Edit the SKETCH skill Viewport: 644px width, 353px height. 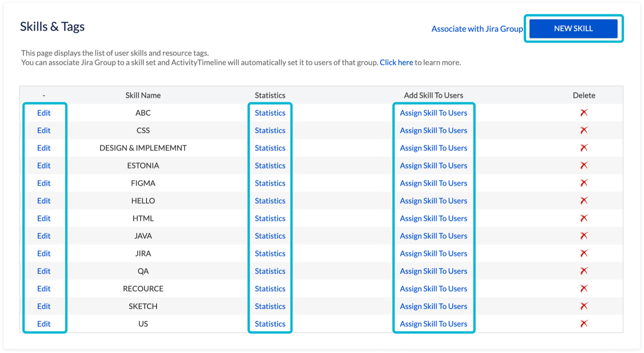pos(44,306)
